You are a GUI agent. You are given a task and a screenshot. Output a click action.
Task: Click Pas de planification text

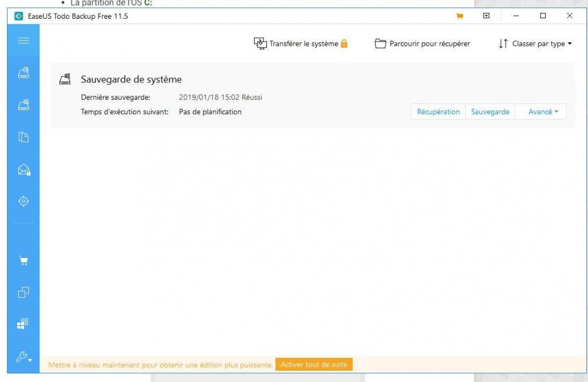coord(210,112)
